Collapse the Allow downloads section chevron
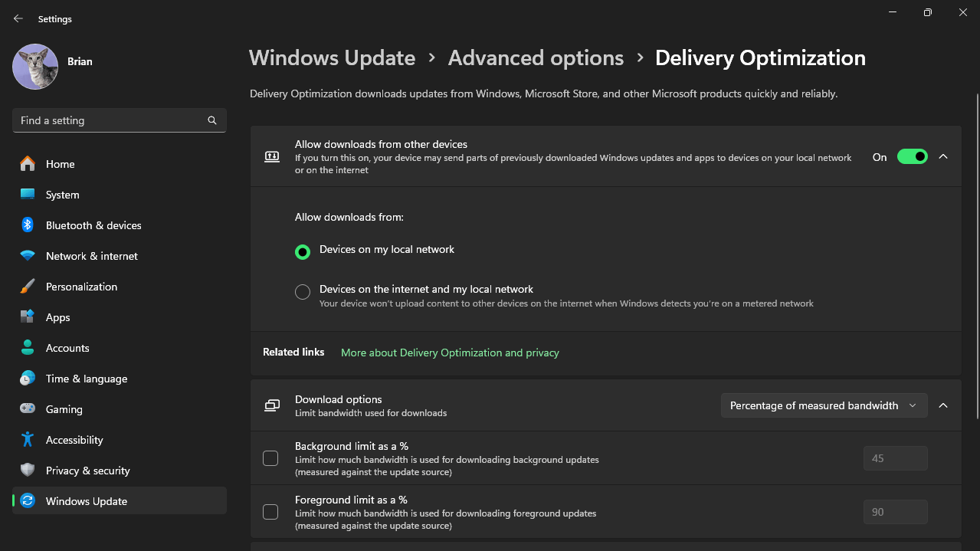 pyautogui.click(x=943, y=156)
